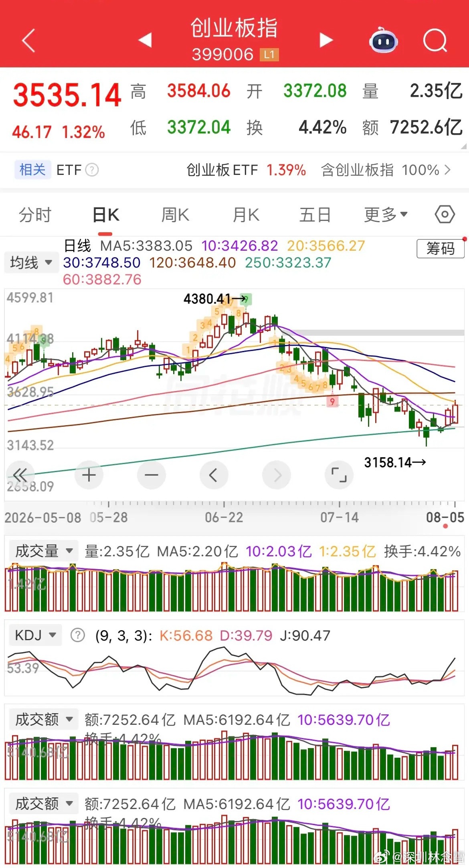Viewport: 469px width, 868px height.
Task: Click the 筹码 button
Action: [441, 249]
